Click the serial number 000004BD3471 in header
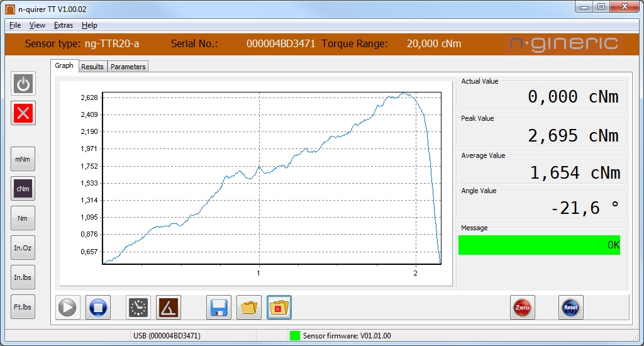Image resolution: width=644 pixels, height=346 pixels. pos(280,43)
